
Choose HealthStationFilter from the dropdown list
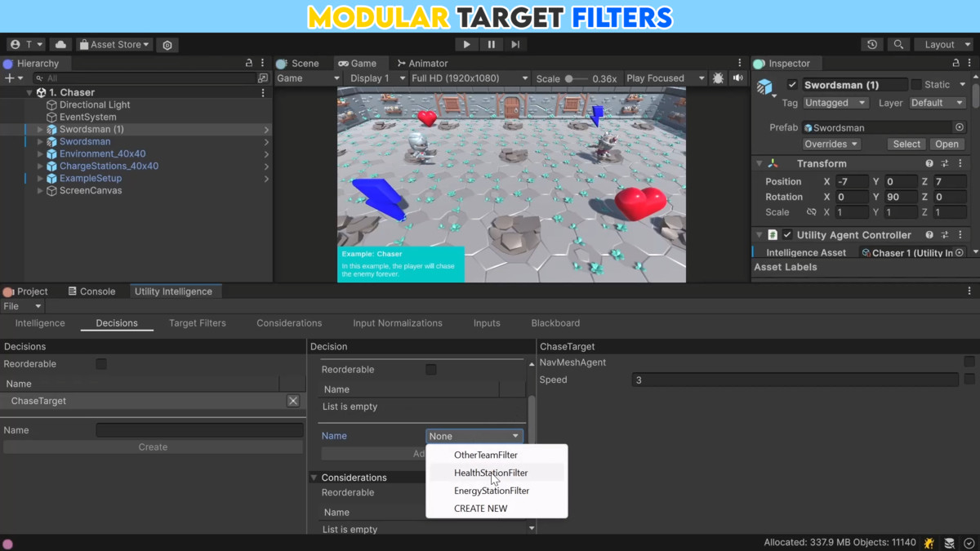(497, 473)
